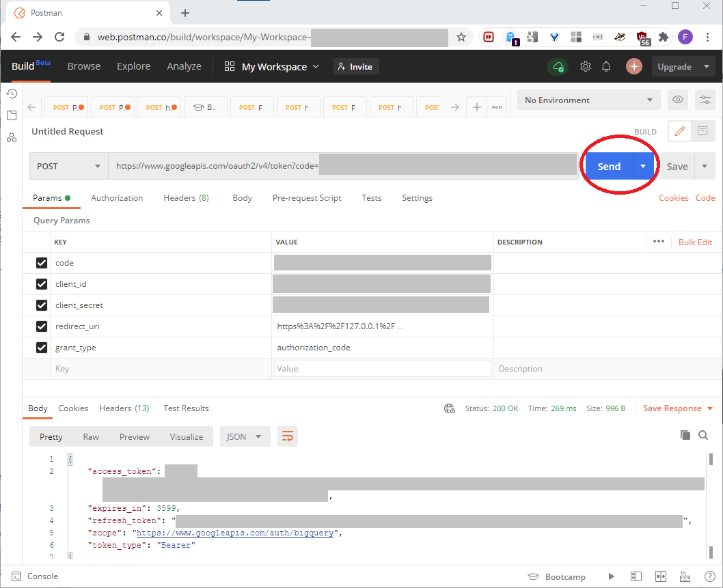This screenshot has height=588, width=723.
Task: Uncheck the grant_type parameter checkbox
Action: click(42, 348)
